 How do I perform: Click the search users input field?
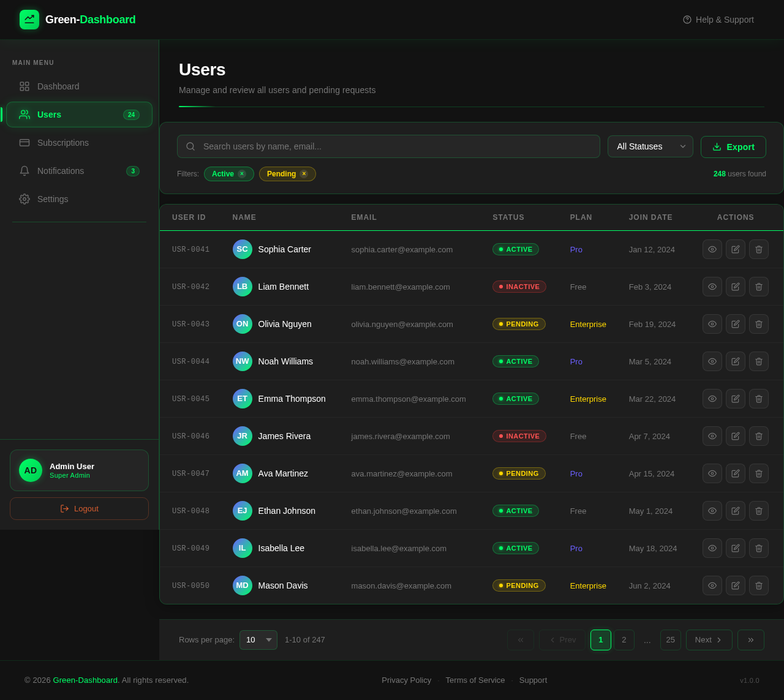[x=388, y=146]
